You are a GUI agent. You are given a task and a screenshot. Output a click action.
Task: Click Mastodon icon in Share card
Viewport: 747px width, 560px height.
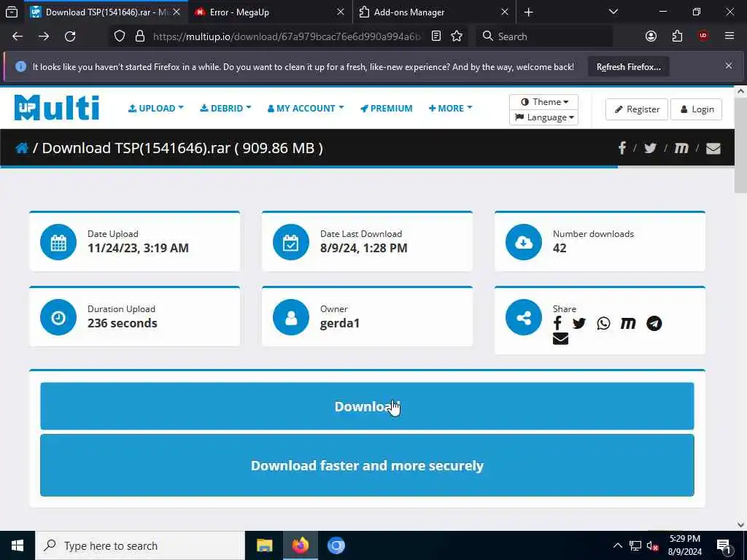coord(628,323)
